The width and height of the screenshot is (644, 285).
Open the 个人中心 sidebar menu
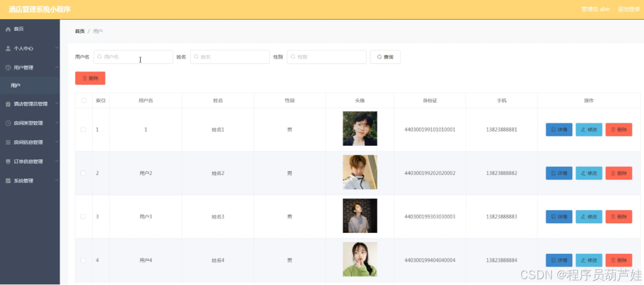point(30,49)
